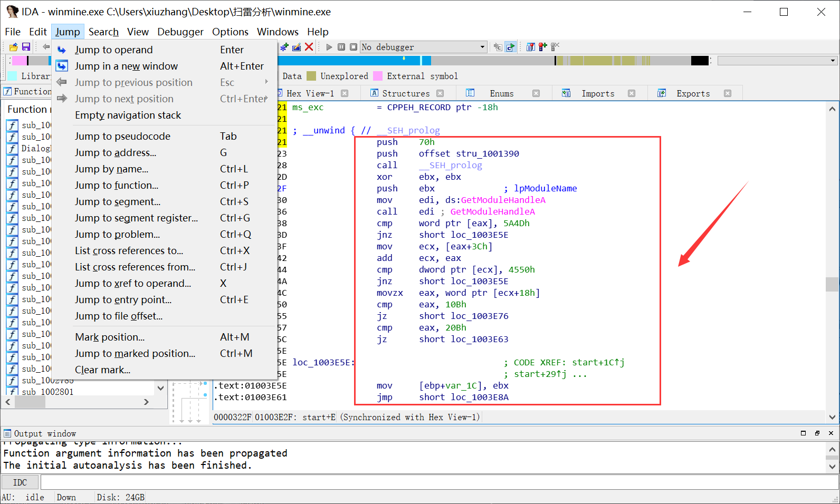Terminate process with the stop icon
The width and height of the screenshot is (840, 504).
354,47
